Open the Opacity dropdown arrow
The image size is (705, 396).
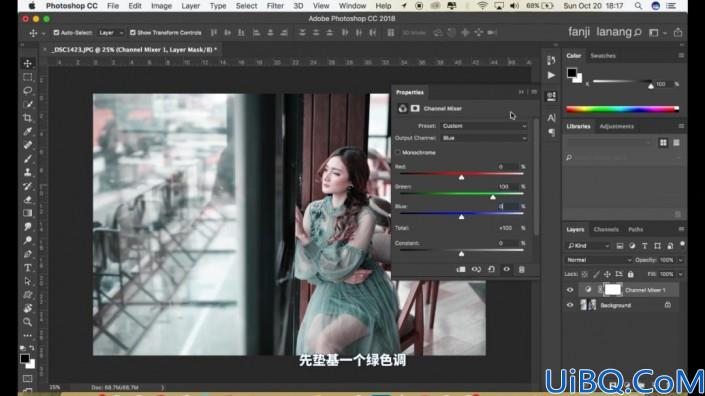tap(680, 260)
